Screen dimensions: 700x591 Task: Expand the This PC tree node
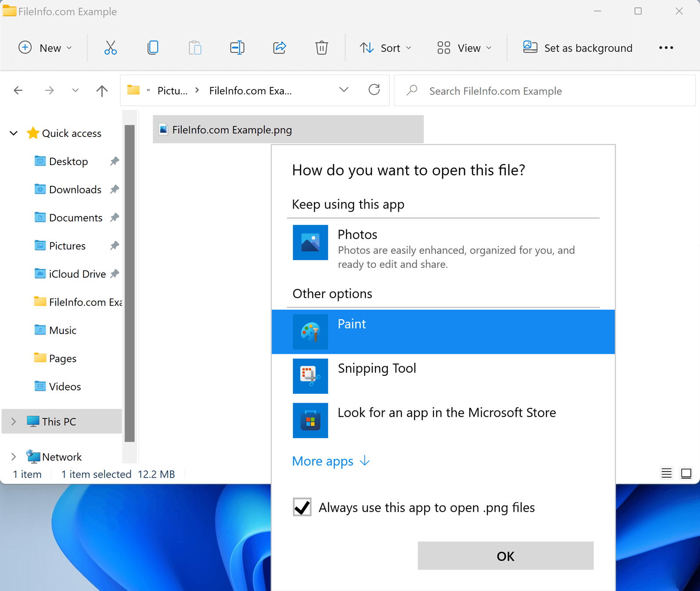click(14, 422)
